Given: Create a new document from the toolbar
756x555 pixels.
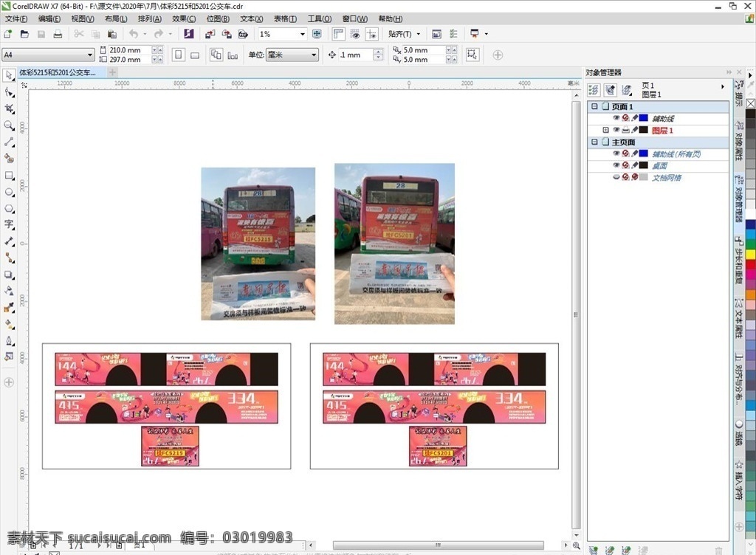Looking at the screenshot, I should tap(8, 34).
